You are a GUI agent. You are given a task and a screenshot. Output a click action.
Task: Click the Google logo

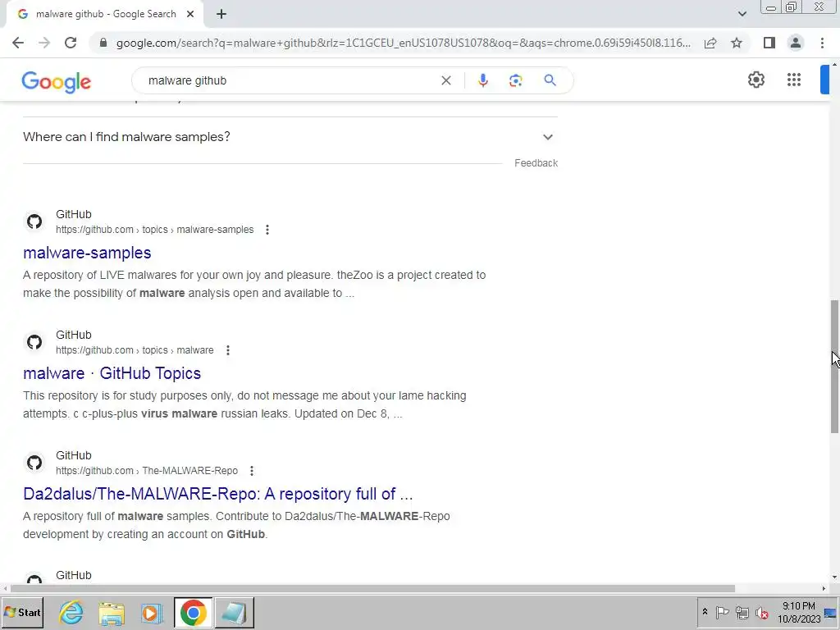tap(57, 81)
